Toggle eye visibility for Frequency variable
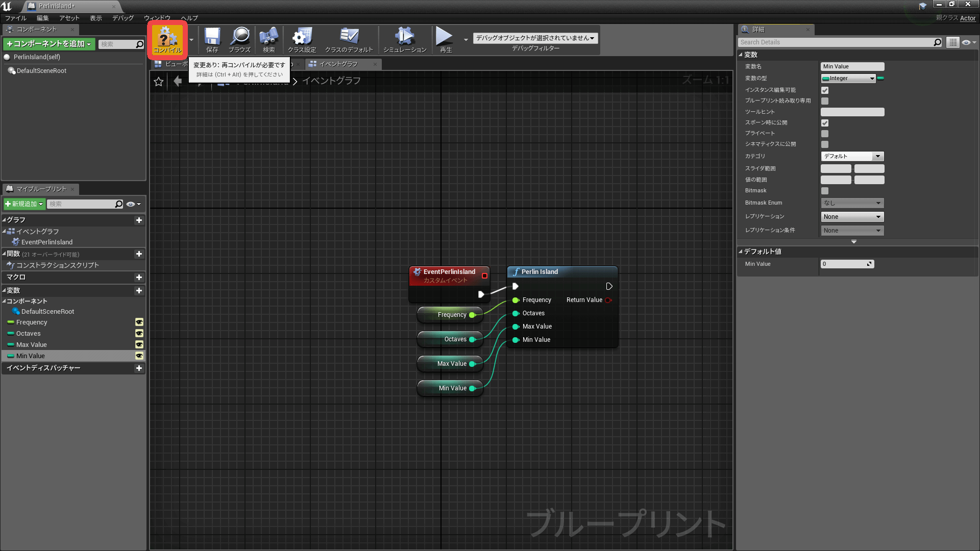 [139, 322]
